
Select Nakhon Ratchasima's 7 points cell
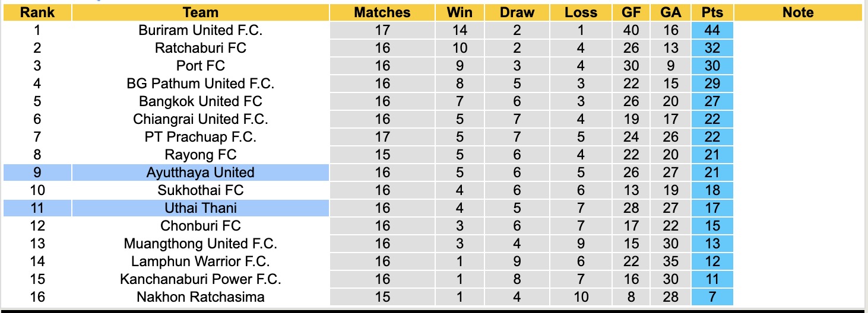point(712,297)
